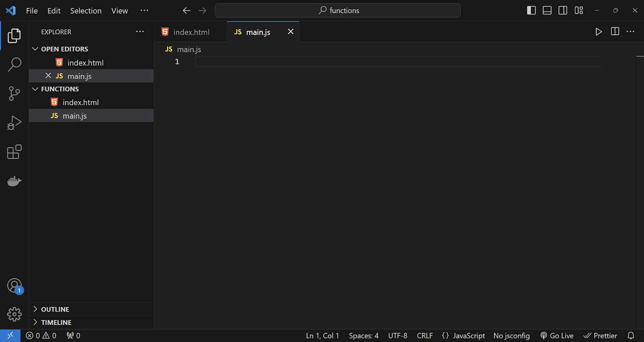Image resolution: width=644 pixels, height=342 pixels.
Task: Close main.js using the X in Open Editors
Action: tap(48, 76)
